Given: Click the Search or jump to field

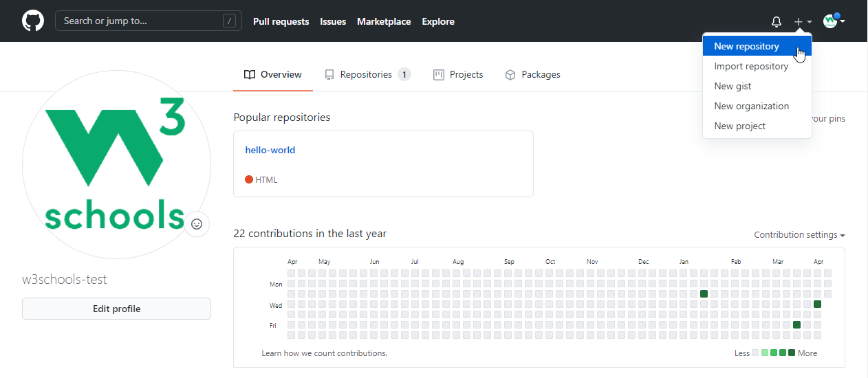Looking at the screenshot, I should 141,21.
